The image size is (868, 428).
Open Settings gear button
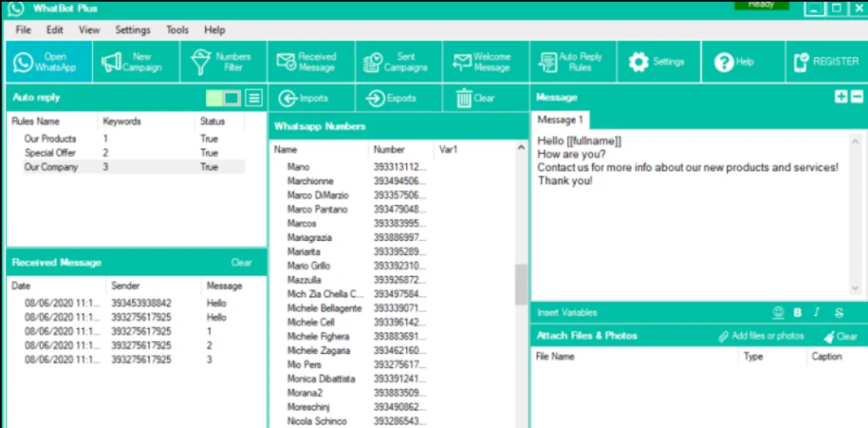[658, 62]
